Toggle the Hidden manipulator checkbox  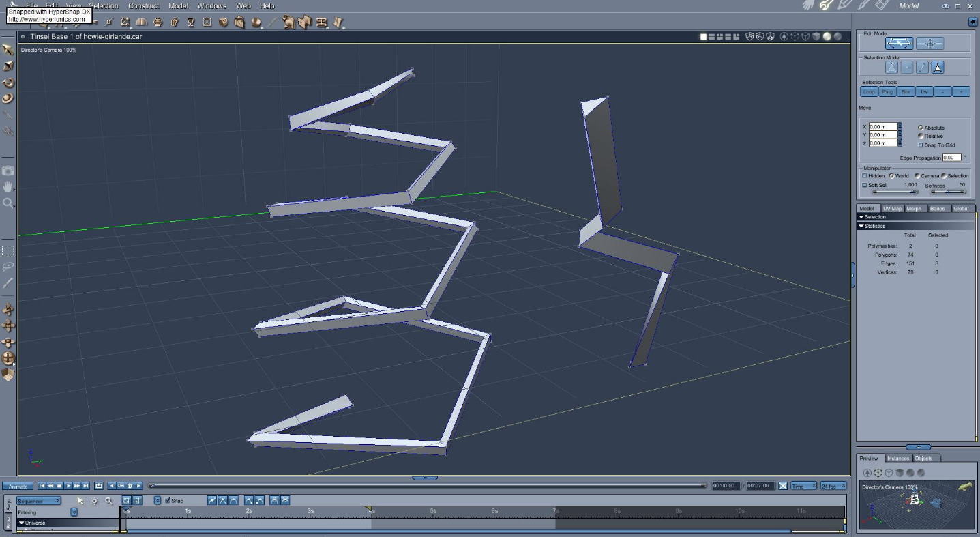click(865, 176)
